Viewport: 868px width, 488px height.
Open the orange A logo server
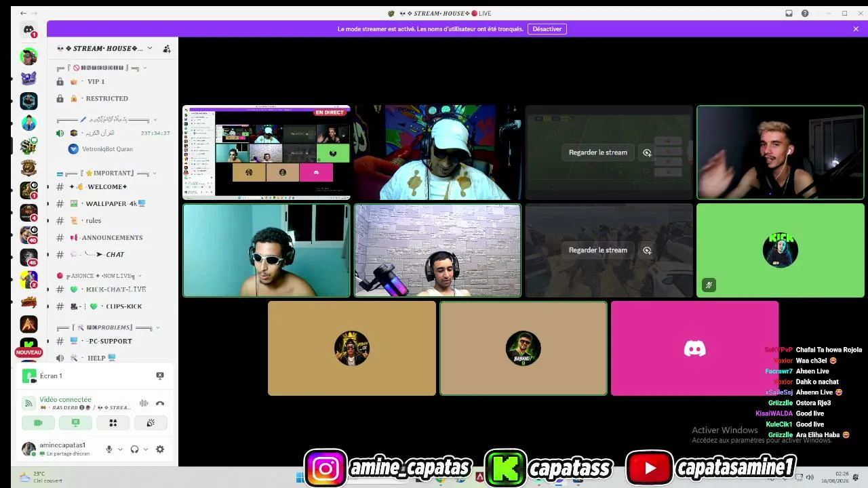(x=28, y=325)
